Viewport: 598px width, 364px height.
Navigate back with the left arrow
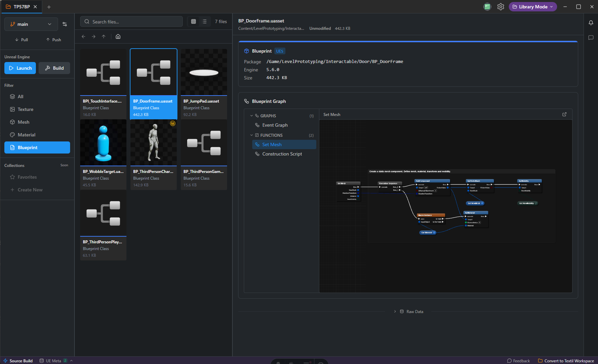point(84,37)
